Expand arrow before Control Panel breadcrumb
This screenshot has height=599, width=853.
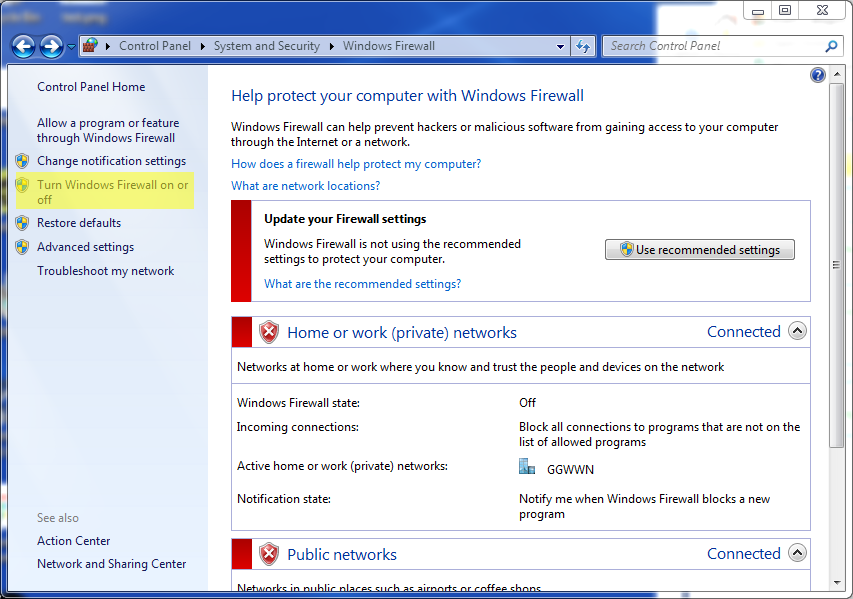point(108,47)
